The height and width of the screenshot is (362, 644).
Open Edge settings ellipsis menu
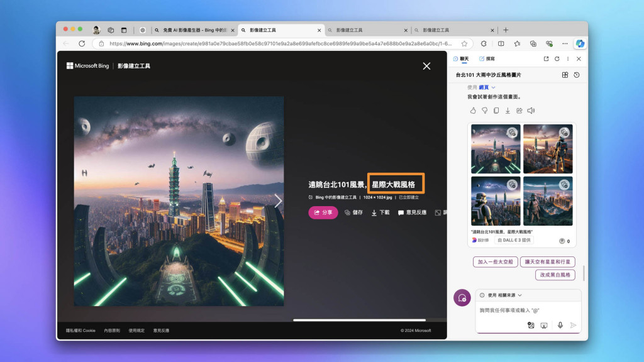pyautogui.click(x=565, y=43)
